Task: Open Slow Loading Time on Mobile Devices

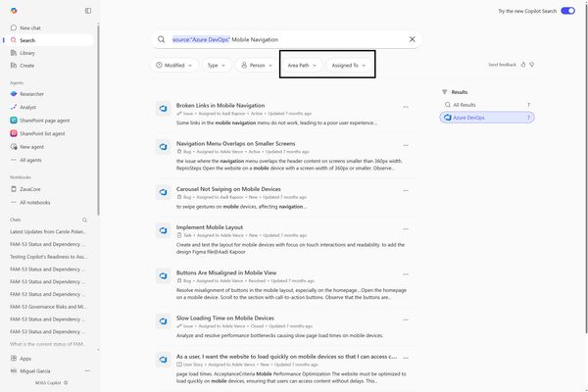Action: click(x=225, y=318)
